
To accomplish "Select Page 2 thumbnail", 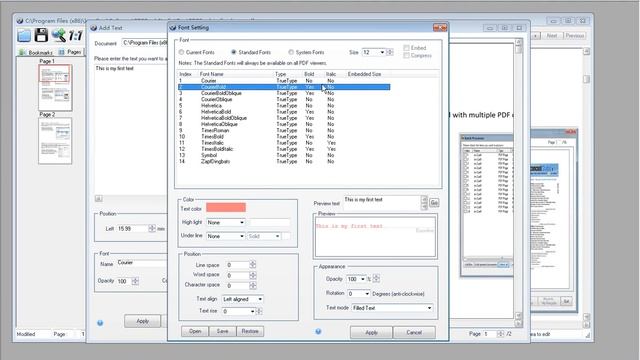I will click(x=55, y=141).
